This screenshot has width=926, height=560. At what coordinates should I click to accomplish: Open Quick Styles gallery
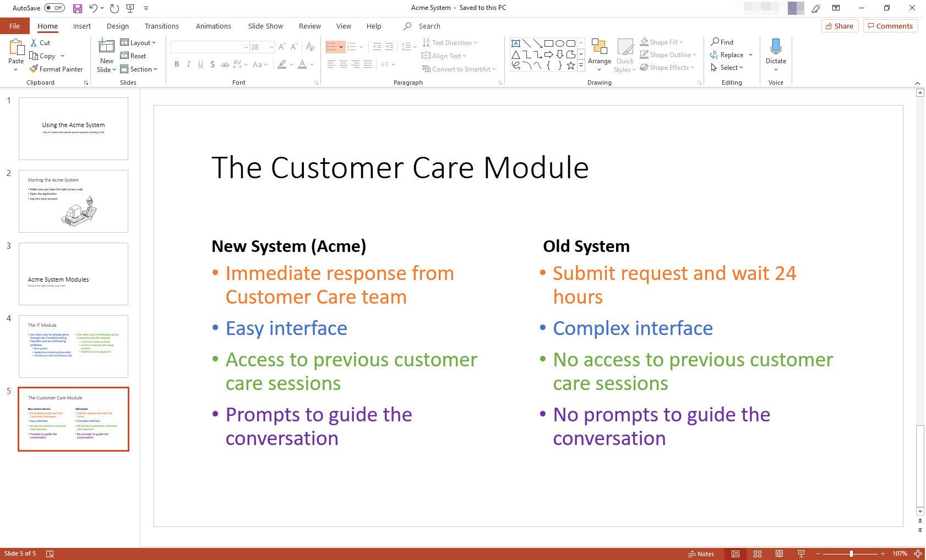(x=625, y=55)
